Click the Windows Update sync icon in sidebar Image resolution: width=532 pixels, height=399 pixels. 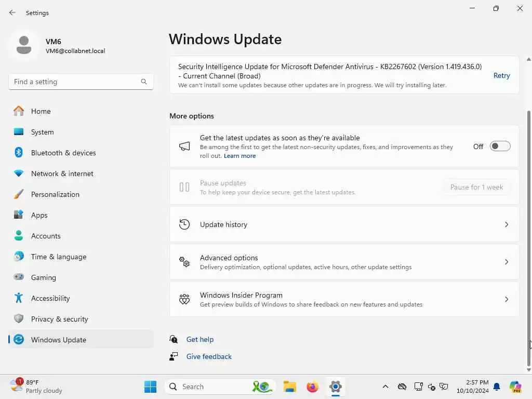19,339
